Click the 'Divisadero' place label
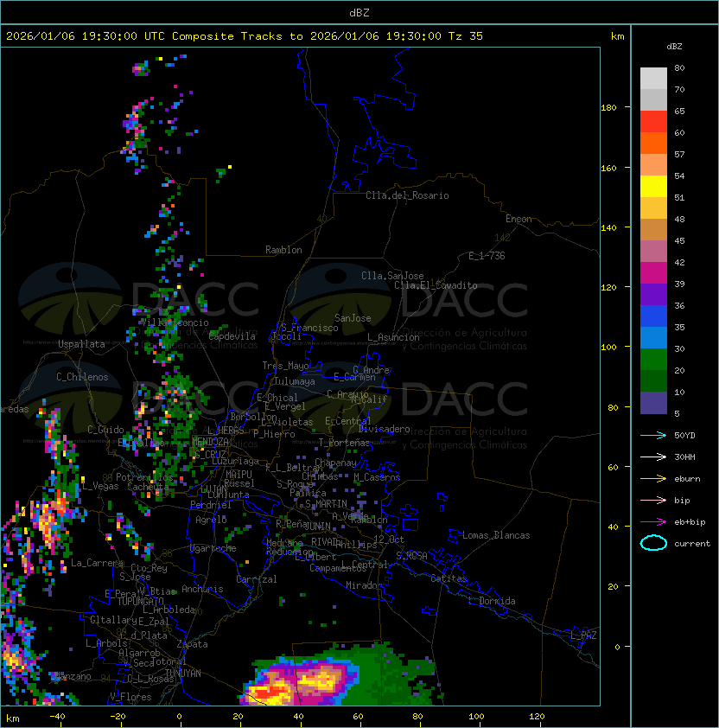Screen dimensions: 719x728 click(x=384, y=429)
